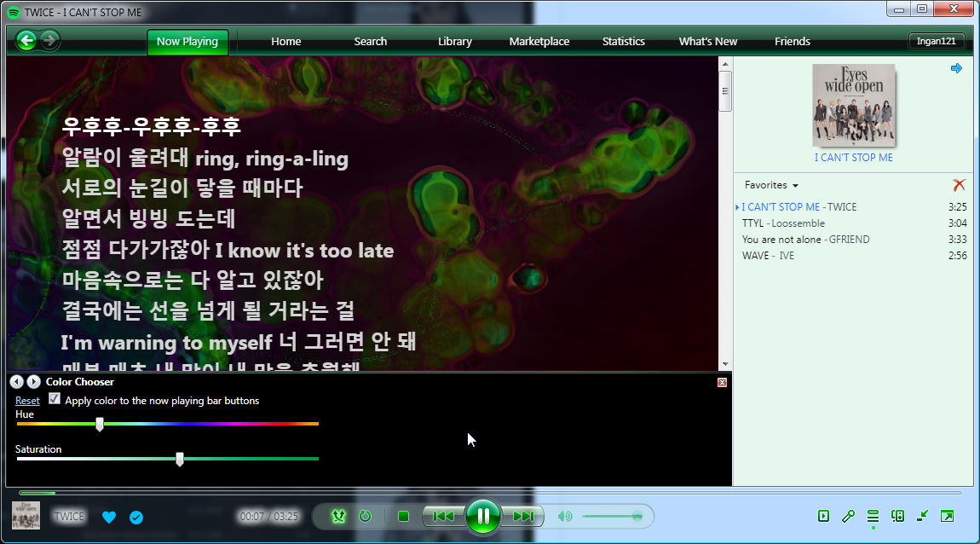980x544 pixels.
Task: View the Statistics tab
Action: coord(624,42)
